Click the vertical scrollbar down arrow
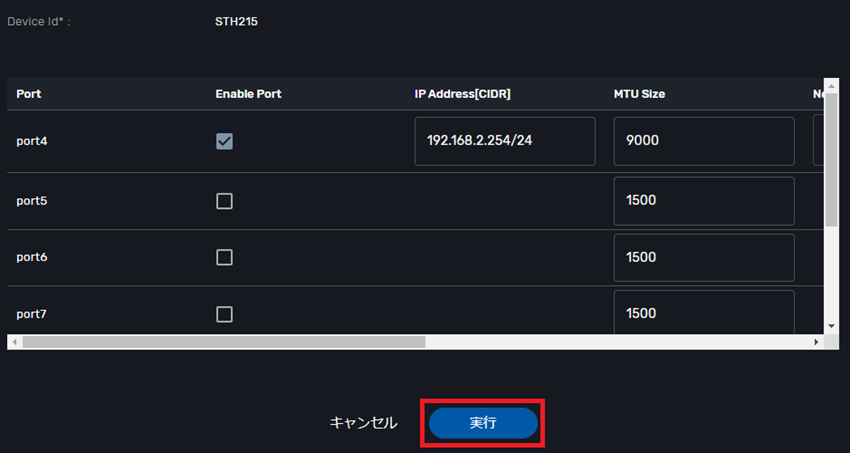 831,326
